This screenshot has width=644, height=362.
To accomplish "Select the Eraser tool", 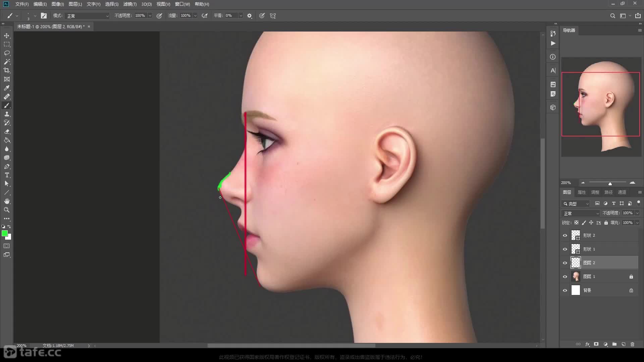I will tap(7, 131).
